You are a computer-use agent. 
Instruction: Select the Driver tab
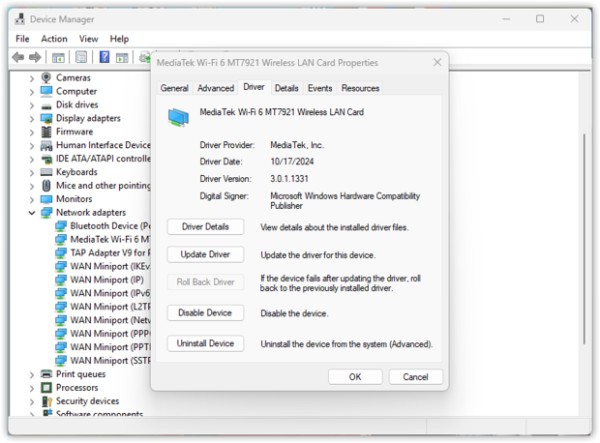click(x=254, y=87)
